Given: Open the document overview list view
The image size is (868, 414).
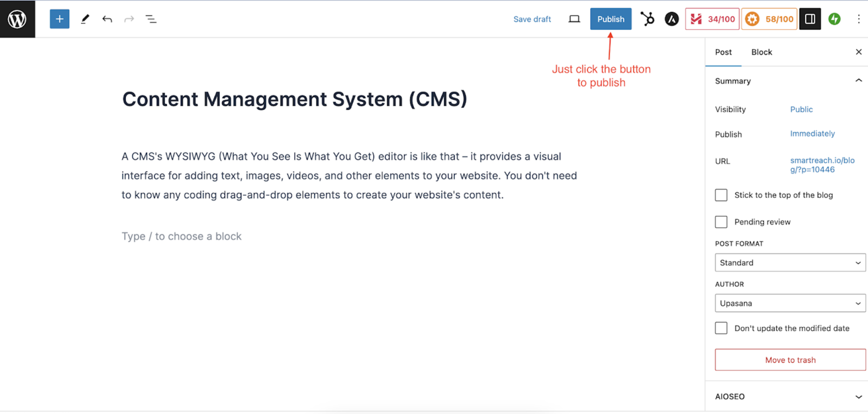Looking at the screenshot, I should [x=151, y=19].
